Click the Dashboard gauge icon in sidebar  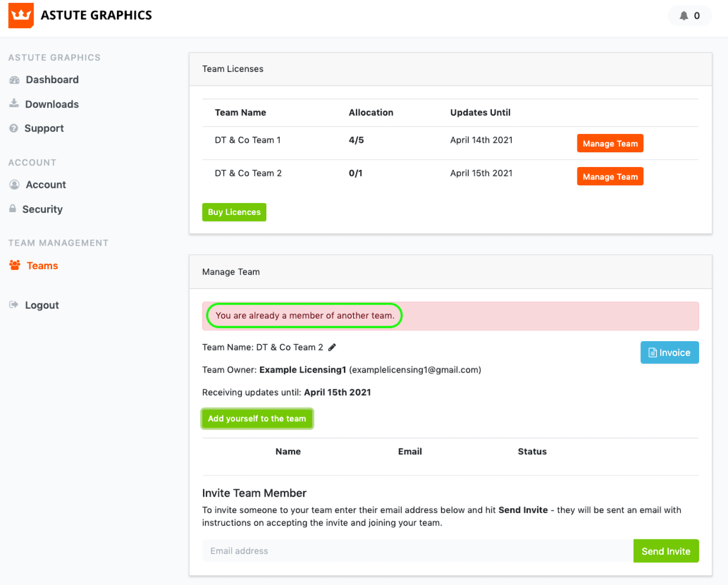14,80
